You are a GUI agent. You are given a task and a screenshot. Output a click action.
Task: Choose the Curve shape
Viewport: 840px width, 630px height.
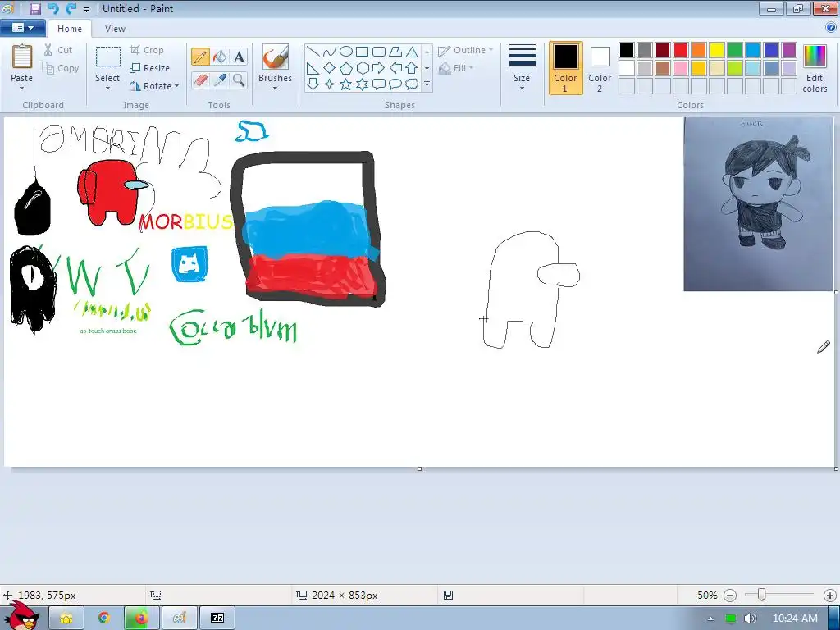point(330,52)
